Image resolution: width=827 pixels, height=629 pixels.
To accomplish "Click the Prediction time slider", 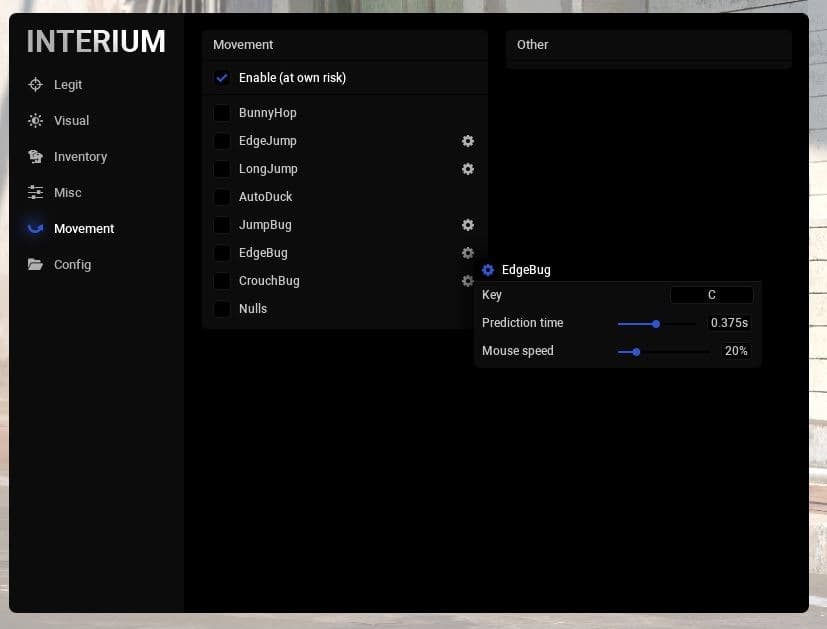I will pos(656,323).
